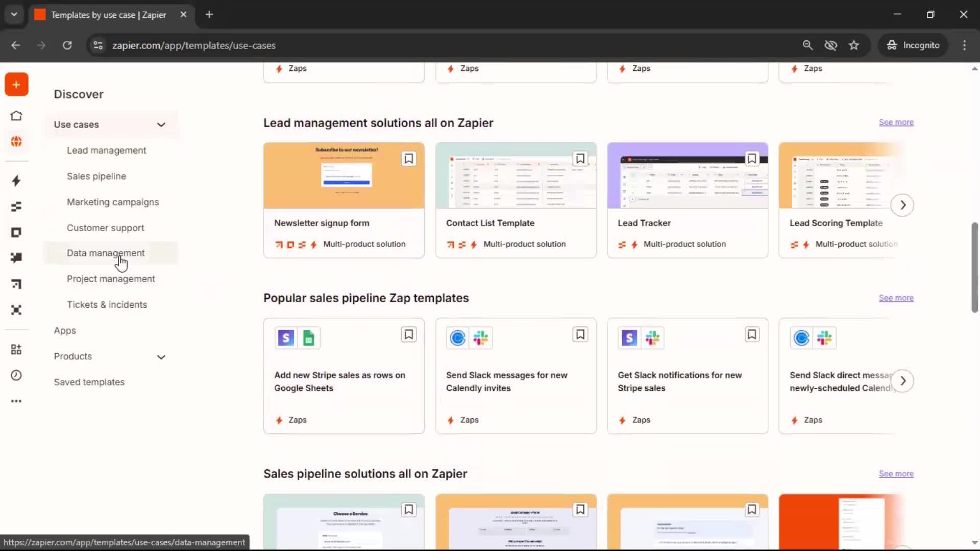Screen dimensions: 980x551
Task: Expand the Products section chevron
Action: point(161,357)
